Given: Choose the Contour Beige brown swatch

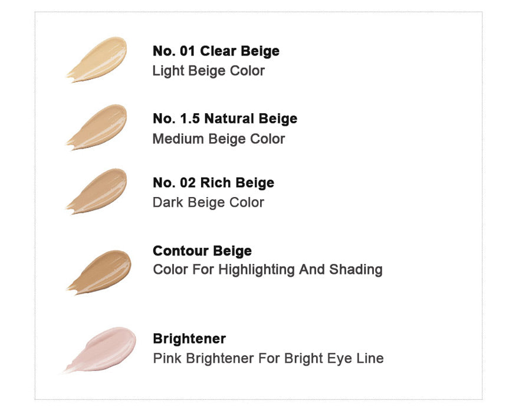Looking at the screenshot, I should (x=101, y=270).
